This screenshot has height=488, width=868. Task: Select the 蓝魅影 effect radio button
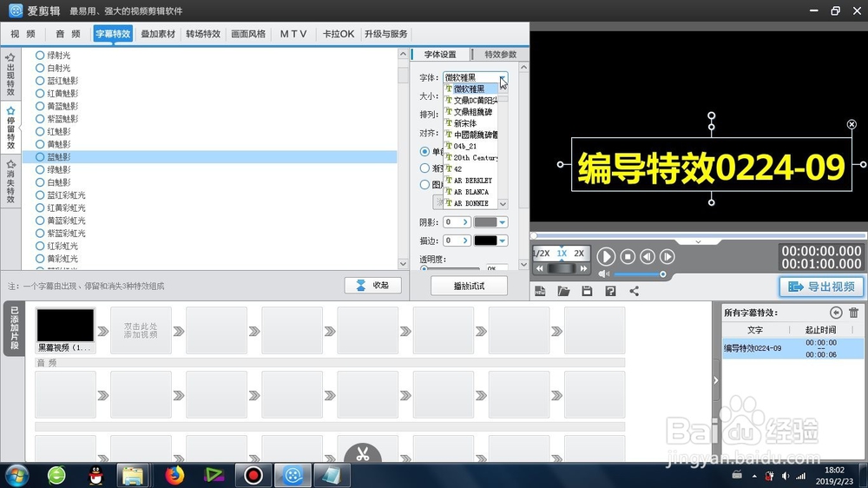point(40,157)
